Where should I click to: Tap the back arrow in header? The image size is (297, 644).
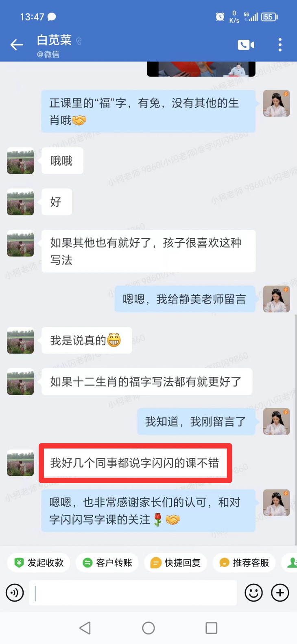[x=16, y=44]
